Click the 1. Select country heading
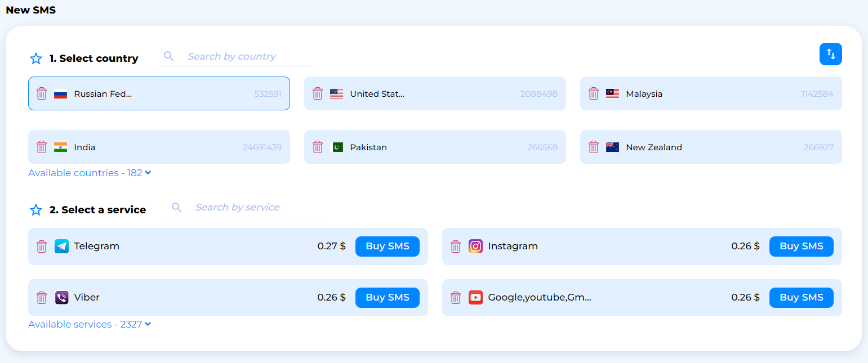This screenshot has height=363, width=868. (x=94, y=59)
